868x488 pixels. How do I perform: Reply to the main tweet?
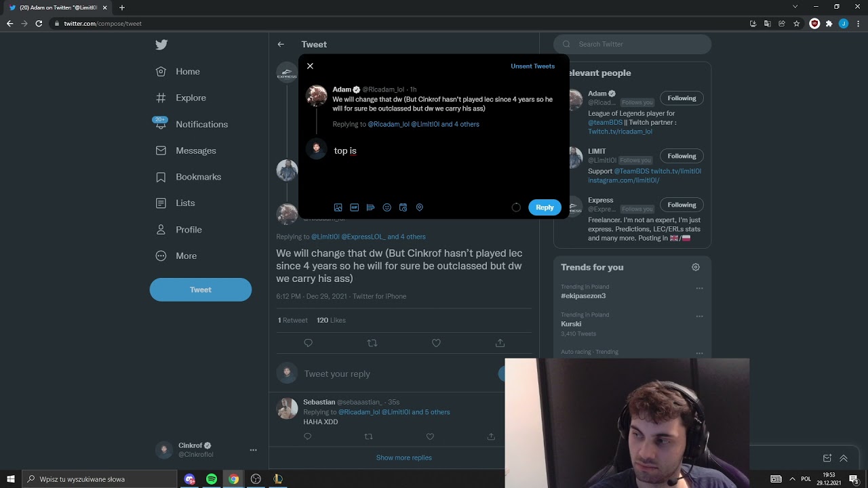[x=309, y=343]
